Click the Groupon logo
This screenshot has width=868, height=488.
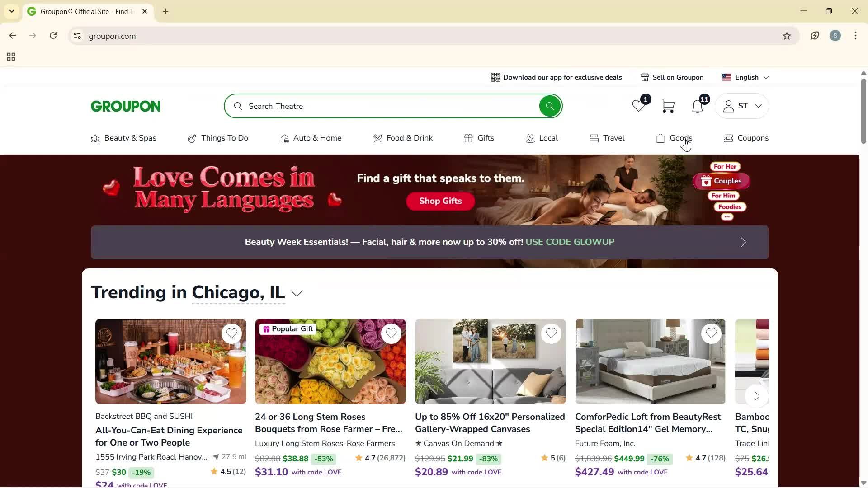(125, 106)
